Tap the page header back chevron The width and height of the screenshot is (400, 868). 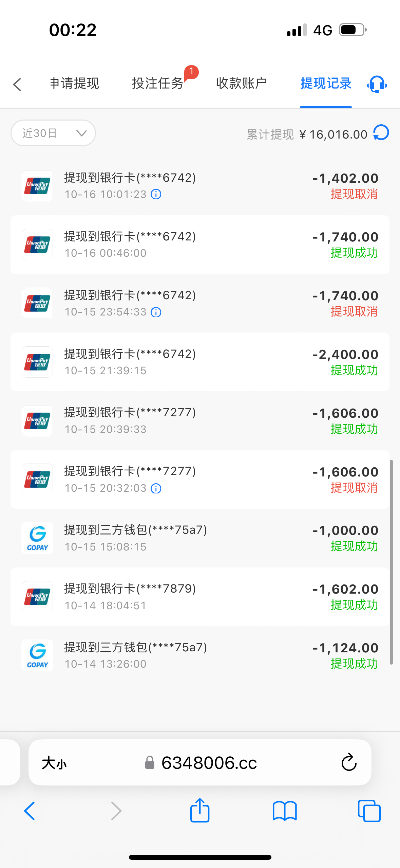coord(17,84)
